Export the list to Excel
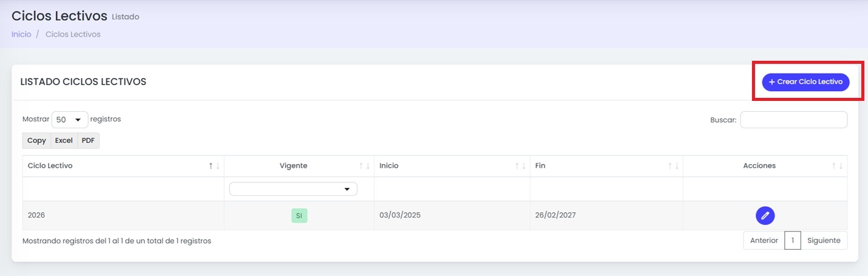Screen dimensions: 868x276 [x=64, y=140]
